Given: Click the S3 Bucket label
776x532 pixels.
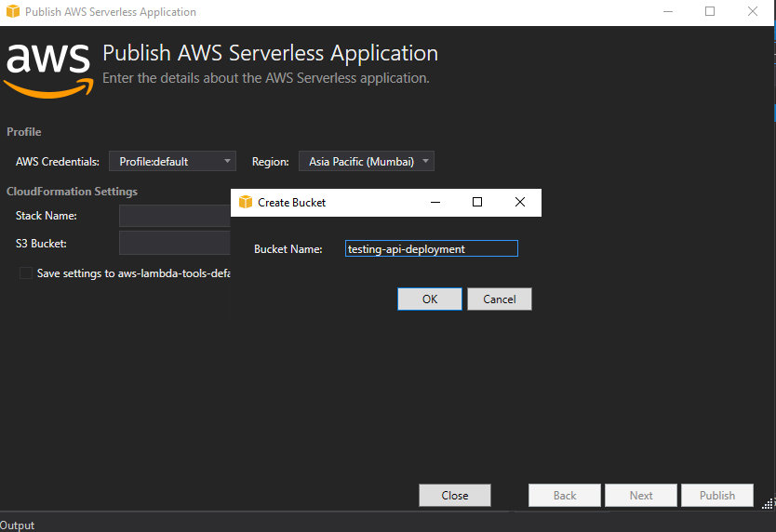Looking at the screenshot, I should click(41, 244).
